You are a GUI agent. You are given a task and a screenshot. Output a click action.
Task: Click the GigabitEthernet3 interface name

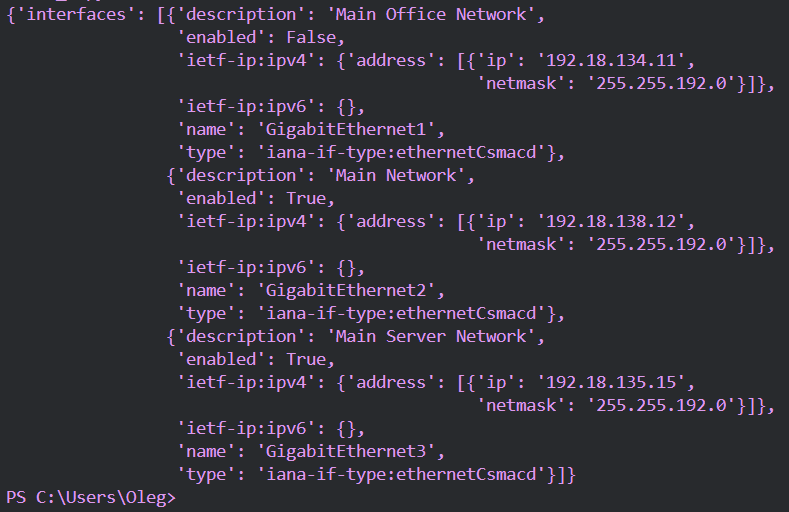346,452
